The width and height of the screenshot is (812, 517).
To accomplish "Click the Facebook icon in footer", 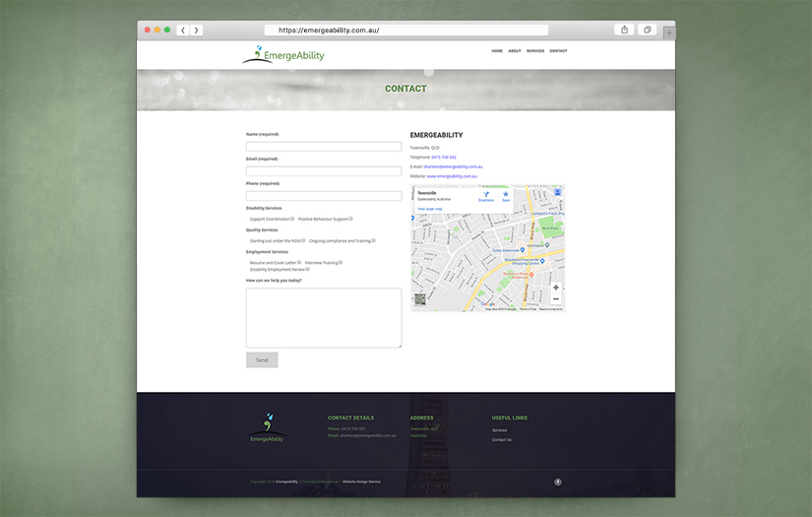I will point(558,482).
